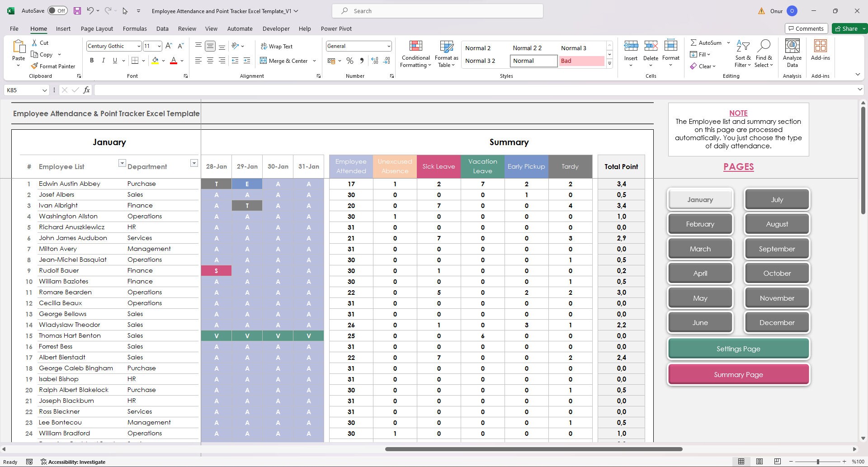Click the yellow fill color swatch

(x=155, y=61)
